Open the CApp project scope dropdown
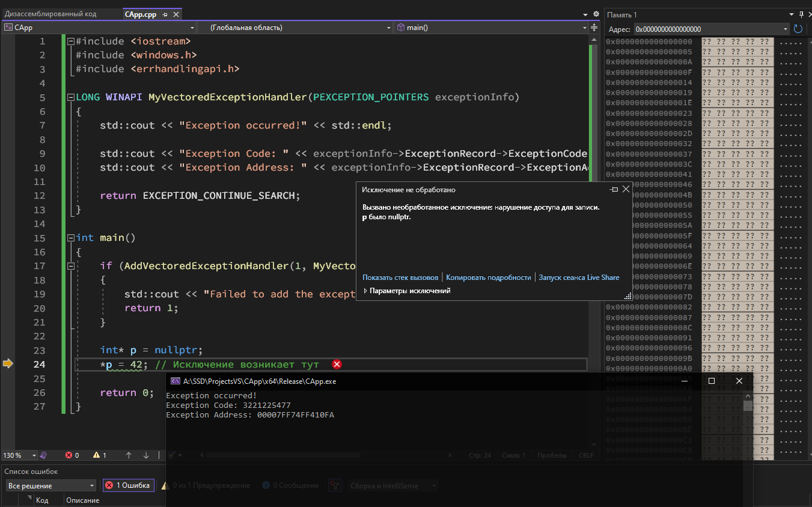This screenshot has width=812, height=507. tap(99, 28)
